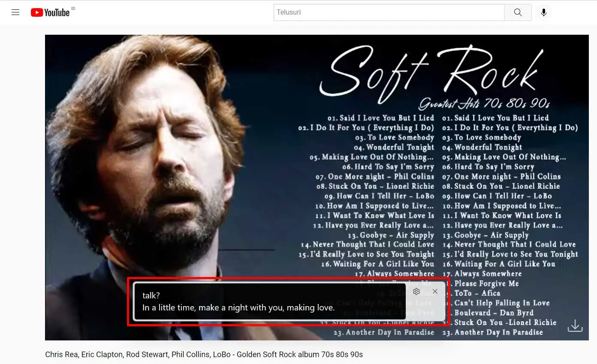Close the live caption box

pos(435,292)
